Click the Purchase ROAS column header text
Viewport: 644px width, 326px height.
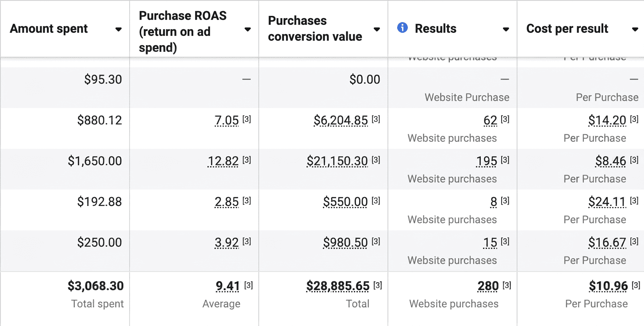tap(183, 32)
